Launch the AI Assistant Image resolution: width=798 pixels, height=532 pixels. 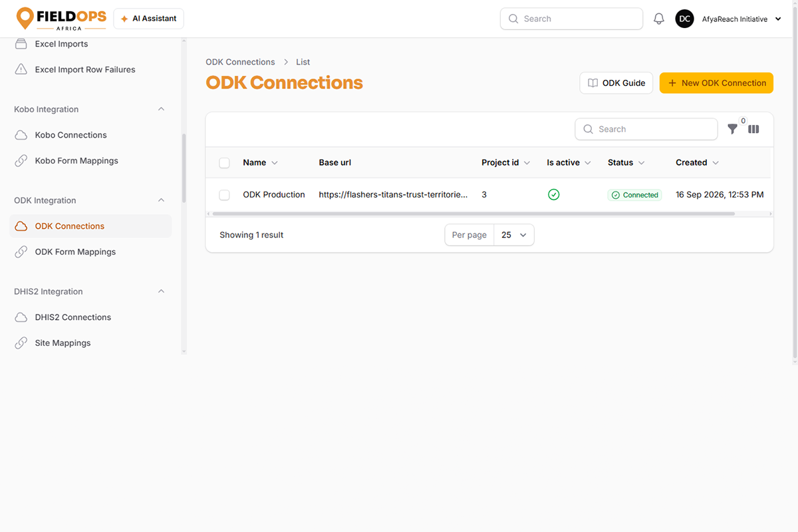coord(148,19)
